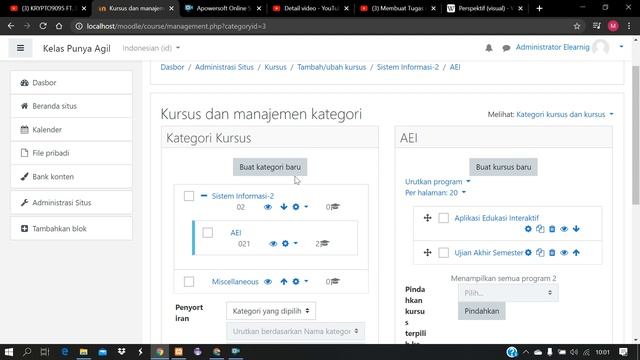
Task: Hide the AEI category via eye icon
Action: [273, 244]
